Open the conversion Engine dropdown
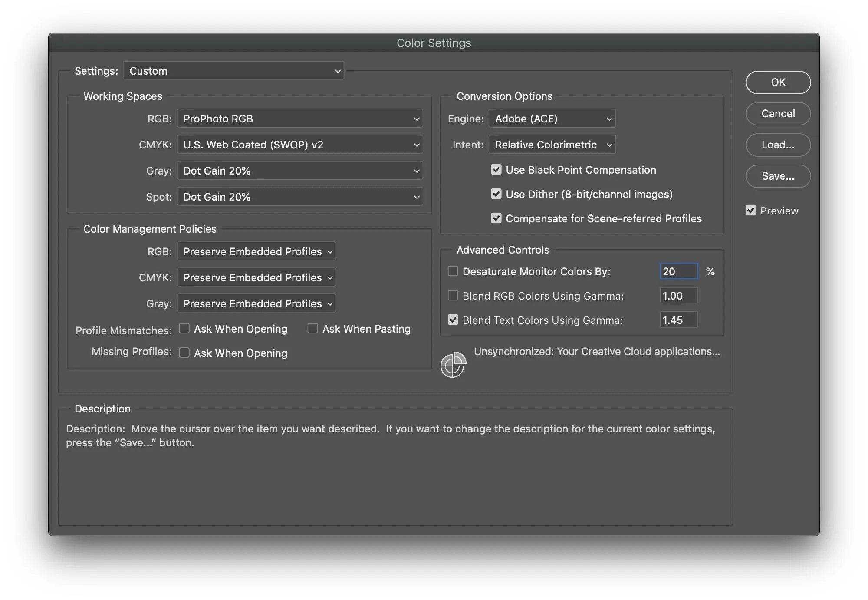Viewport: 868px width, 600px height. pyautogui.click(x=552, y=119)
